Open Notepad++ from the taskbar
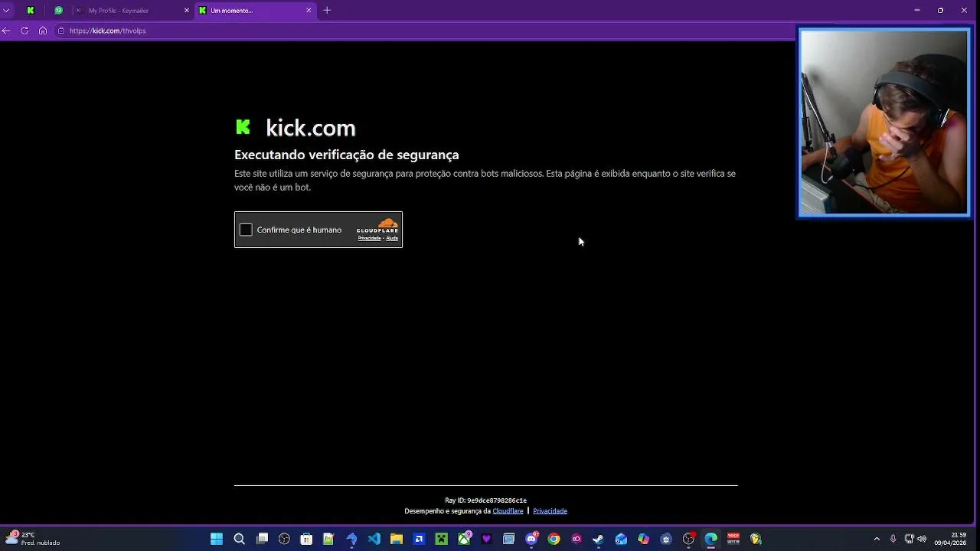 tap(329, 539)
